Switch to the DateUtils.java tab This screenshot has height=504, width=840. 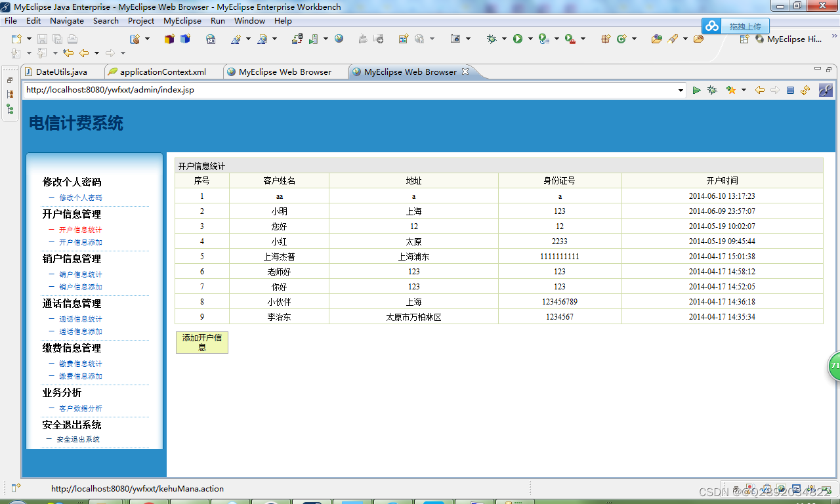click(61, 72)
